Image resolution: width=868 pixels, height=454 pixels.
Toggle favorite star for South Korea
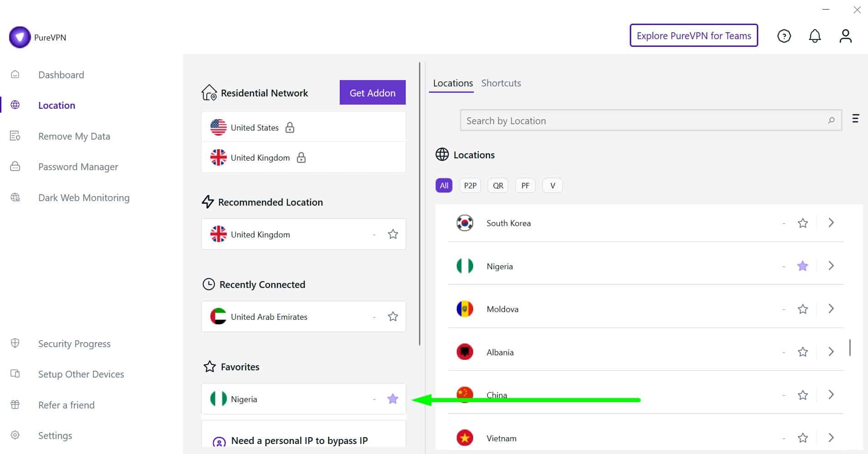802,223
